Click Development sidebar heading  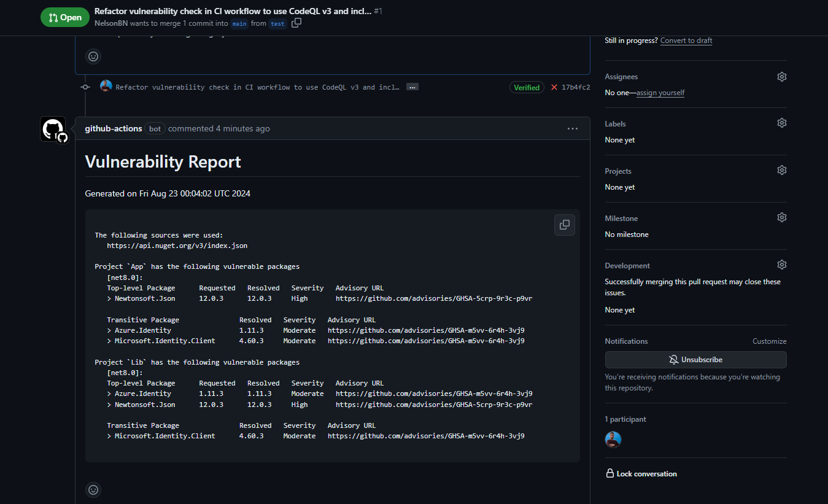(x=627, y=266)
